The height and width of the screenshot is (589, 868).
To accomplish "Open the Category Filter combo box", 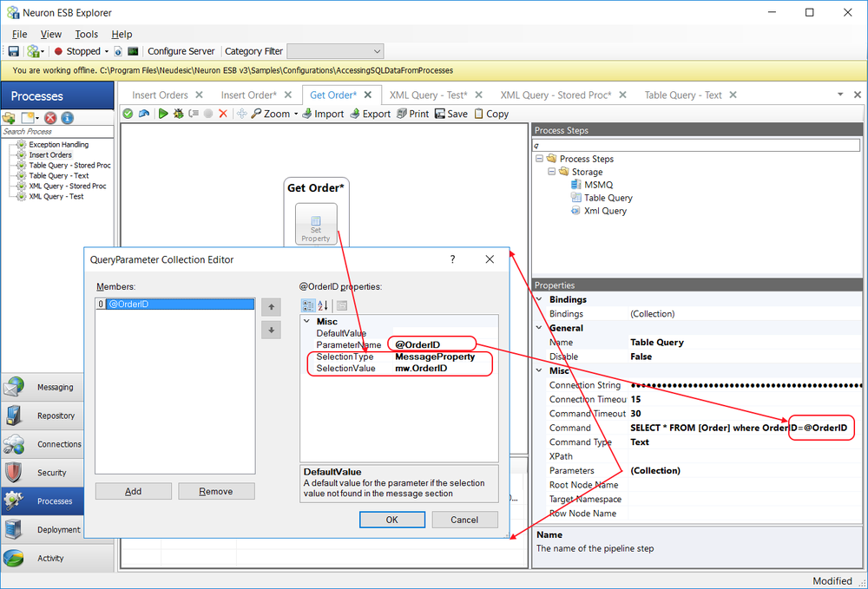I will pyautogui.click(x=335, y=51).
